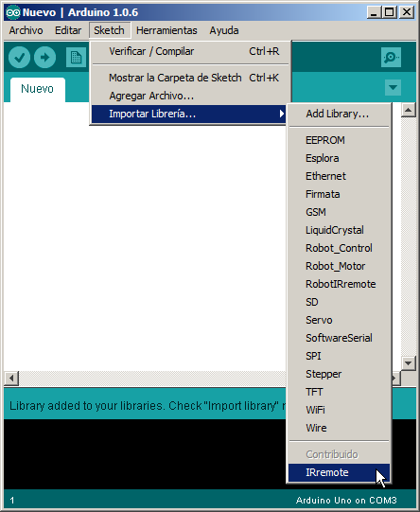Open the tab options dropdown arrow

click(393, 87)
